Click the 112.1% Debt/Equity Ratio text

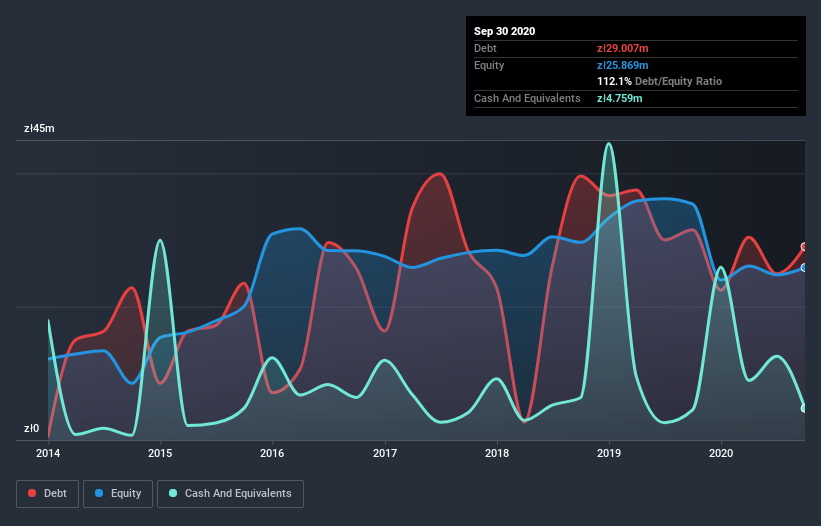(x=660, y=81)
